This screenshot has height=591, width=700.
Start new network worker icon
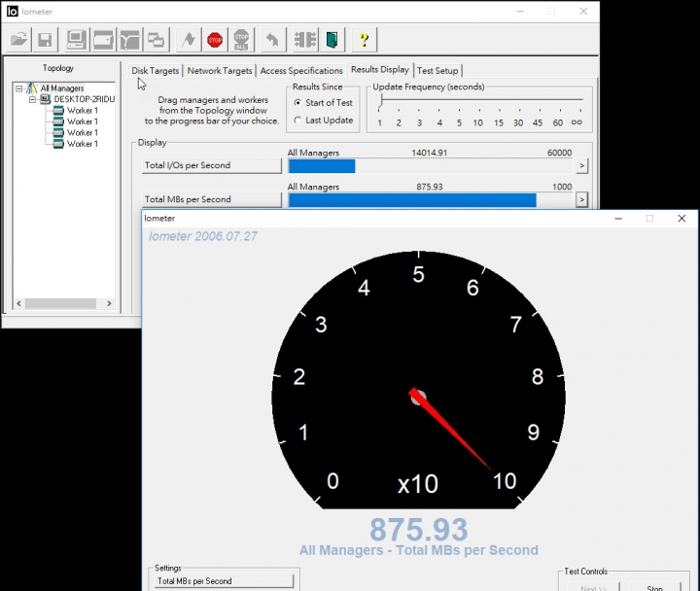point(129,40)
